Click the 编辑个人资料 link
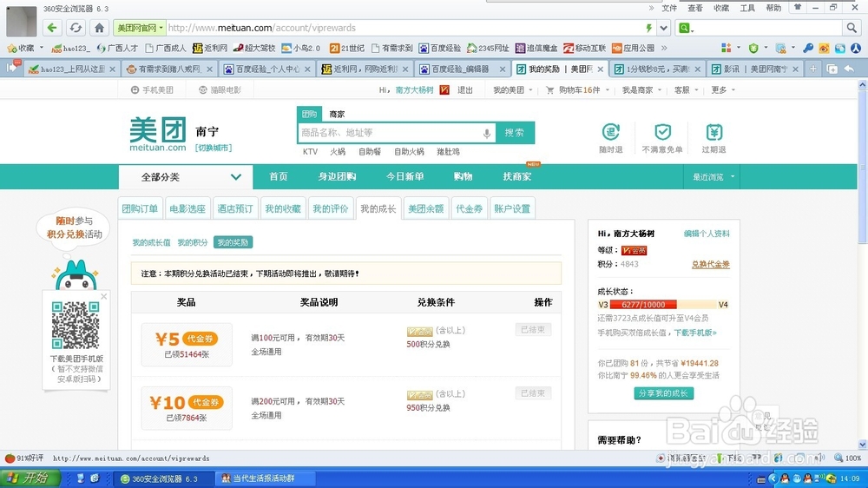The width and height of the screenshot is (868, 488). pyautogui.click(x=707, y=234)
